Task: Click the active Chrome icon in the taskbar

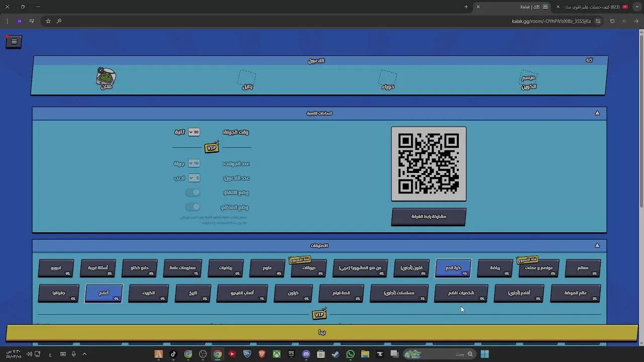Action: [x=217, y=354]
